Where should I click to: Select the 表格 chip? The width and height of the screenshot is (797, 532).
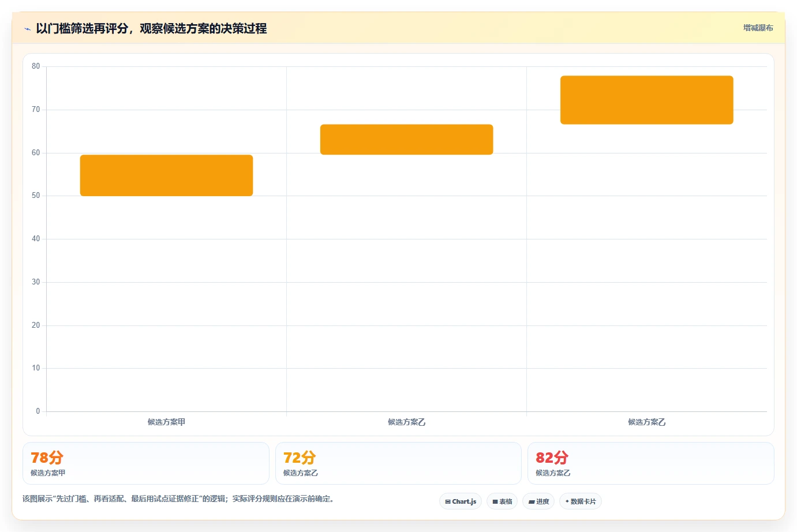(x=502, y=501)
